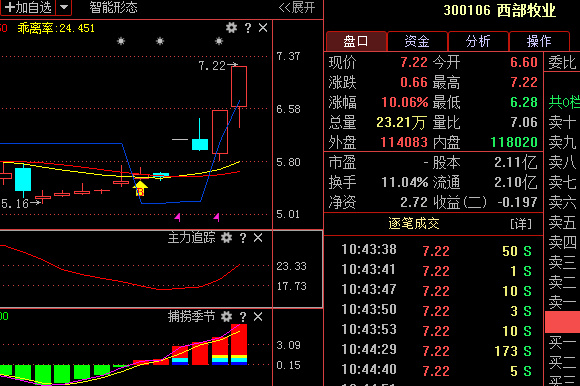Image resolution: width=580 pixels, height=386 pixels.
Task: Click the 卖一 order book row
Action: pos(562,302)
